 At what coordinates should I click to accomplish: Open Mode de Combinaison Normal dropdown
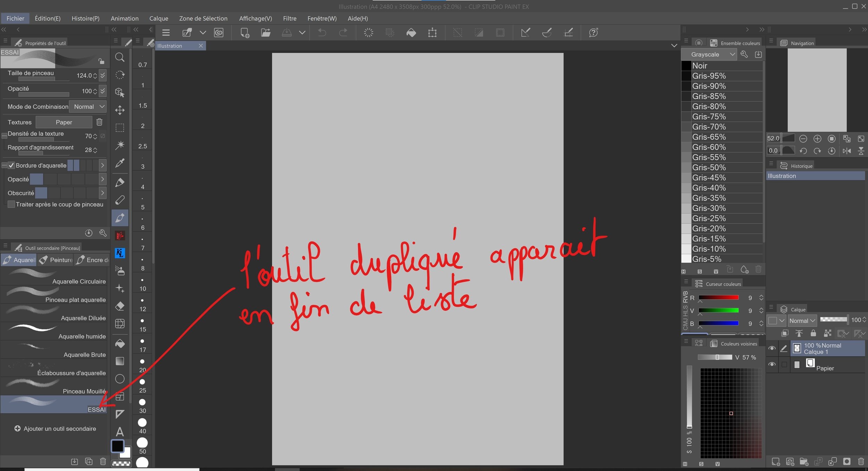[x=87, y=107]
